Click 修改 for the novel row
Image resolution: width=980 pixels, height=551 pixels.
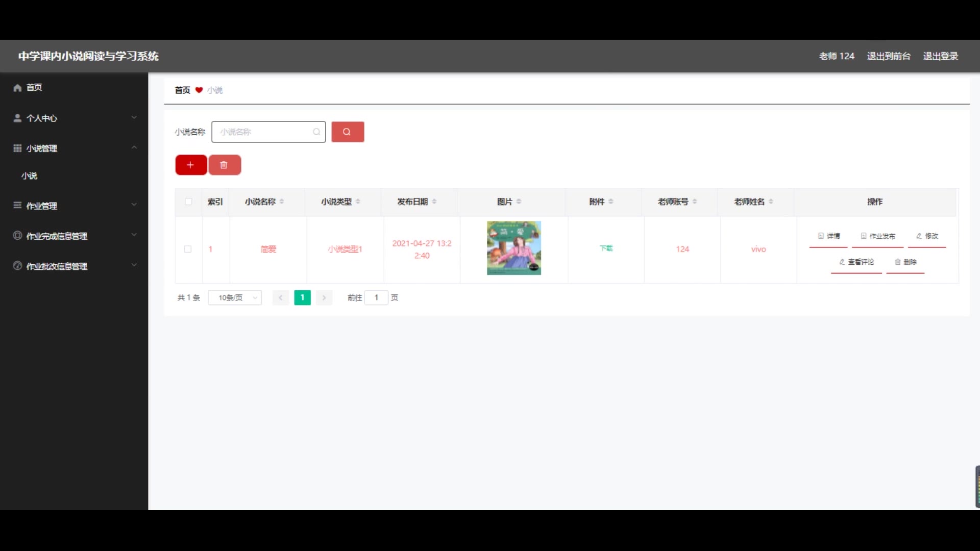point(927,236)
